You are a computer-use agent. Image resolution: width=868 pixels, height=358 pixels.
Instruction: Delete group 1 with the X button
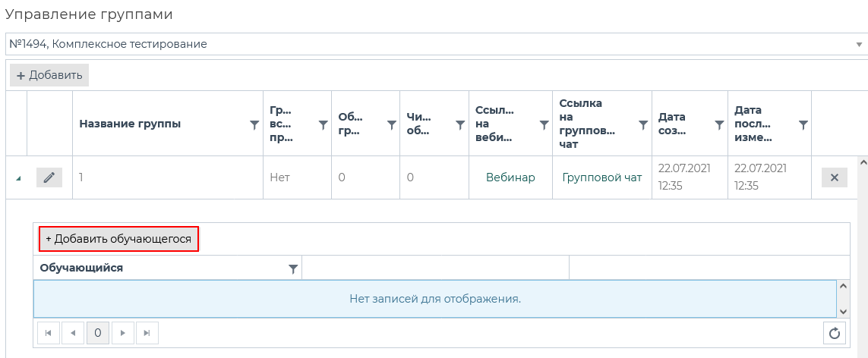click(834, 177)
